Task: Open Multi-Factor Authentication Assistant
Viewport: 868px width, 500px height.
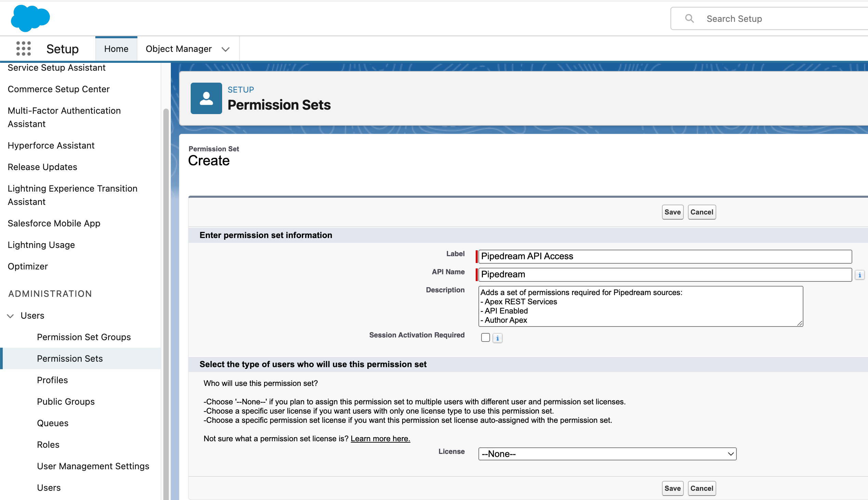Action: (64, 117)
